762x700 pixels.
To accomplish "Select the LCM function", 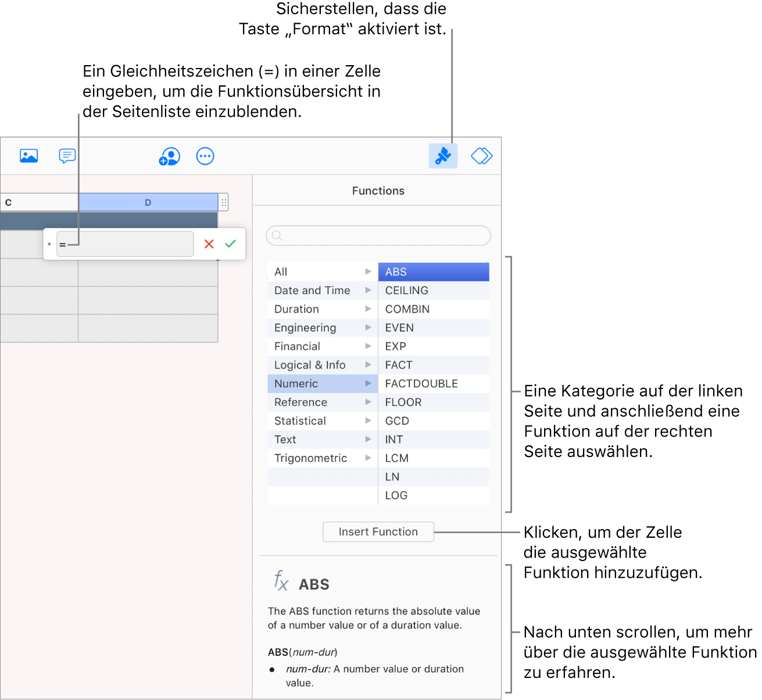I will [434, 458].
